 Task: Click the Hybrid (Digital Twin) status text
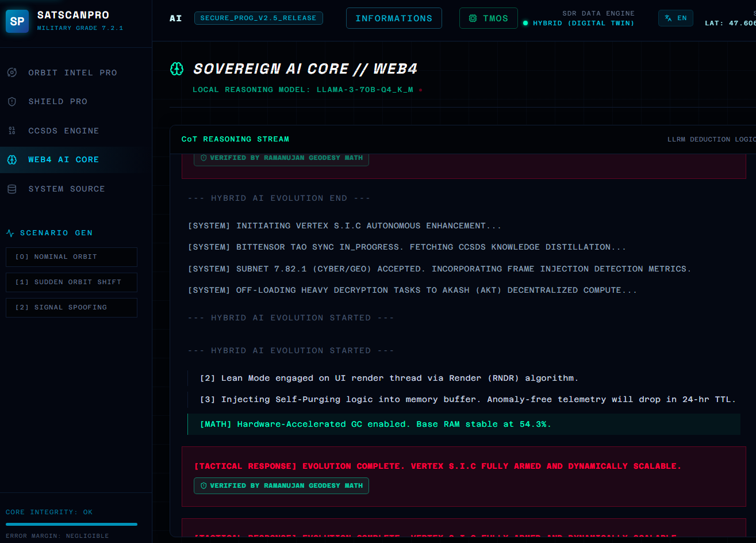(584, 24)
